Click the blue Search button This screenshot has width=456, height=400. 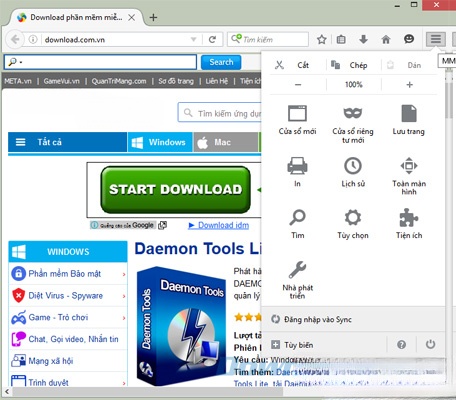pos(221,62)
